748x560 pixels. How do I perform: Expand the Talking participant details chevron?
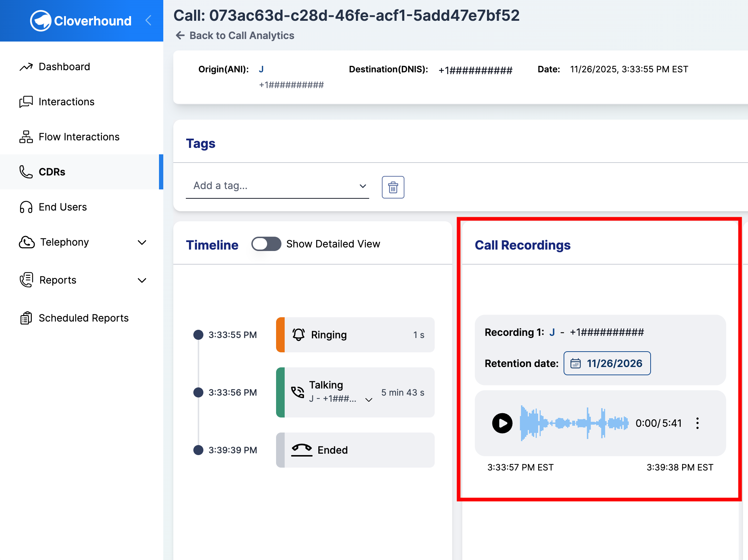[x=368, y=400]
